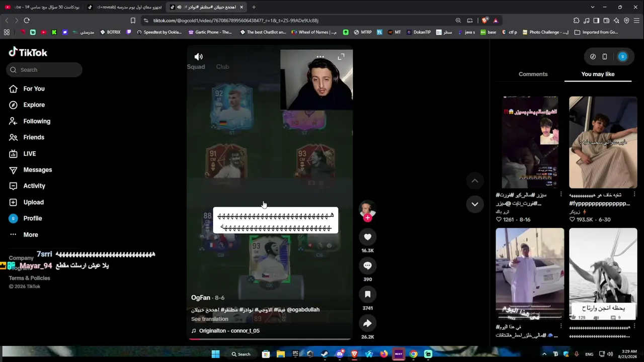Open the video's three-dots options menu

[x=320, y=57]
